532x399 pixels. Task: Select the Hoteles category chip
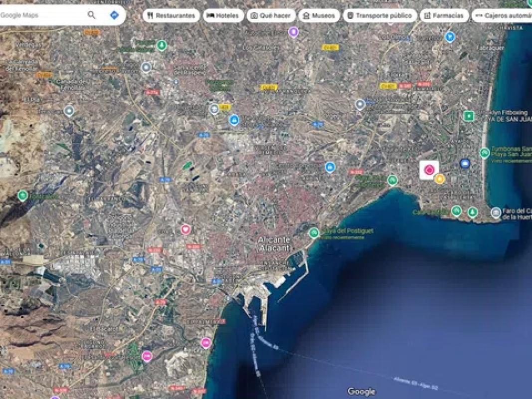(223, 15)
